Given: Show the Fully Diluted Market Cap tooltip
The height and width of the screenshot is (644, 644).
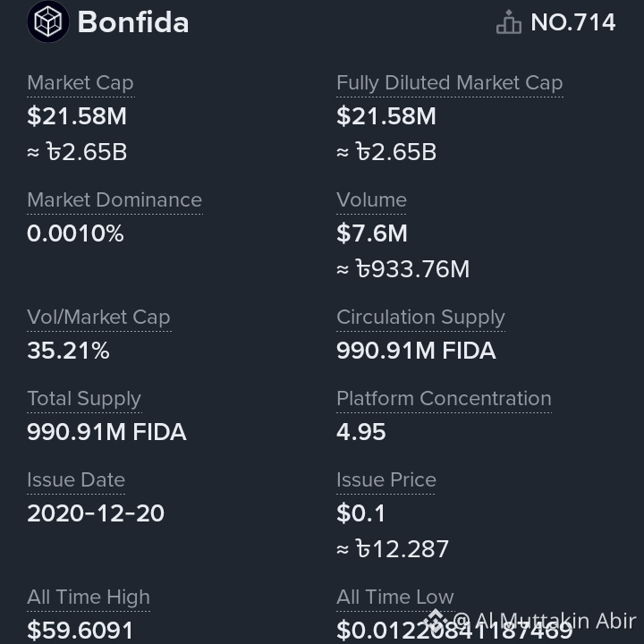Looking at the screenshot, I should pyautogui.click(x=449, y=83).
